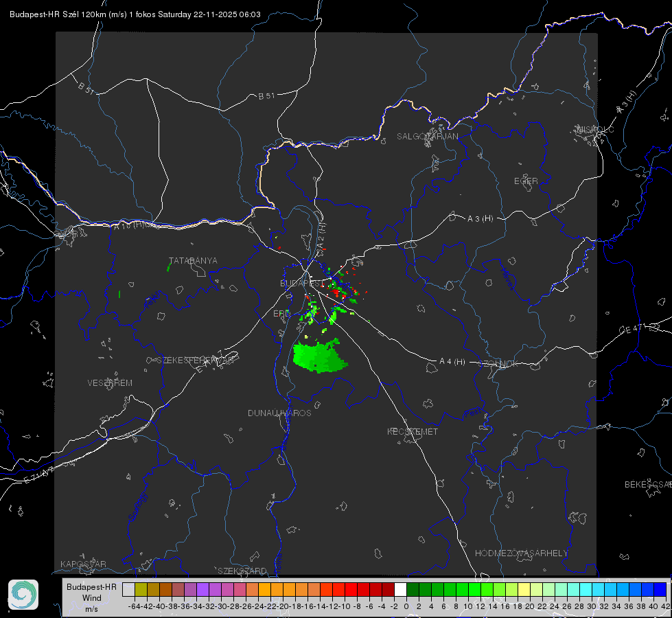Click the EGER city label

tap(526, 181)
